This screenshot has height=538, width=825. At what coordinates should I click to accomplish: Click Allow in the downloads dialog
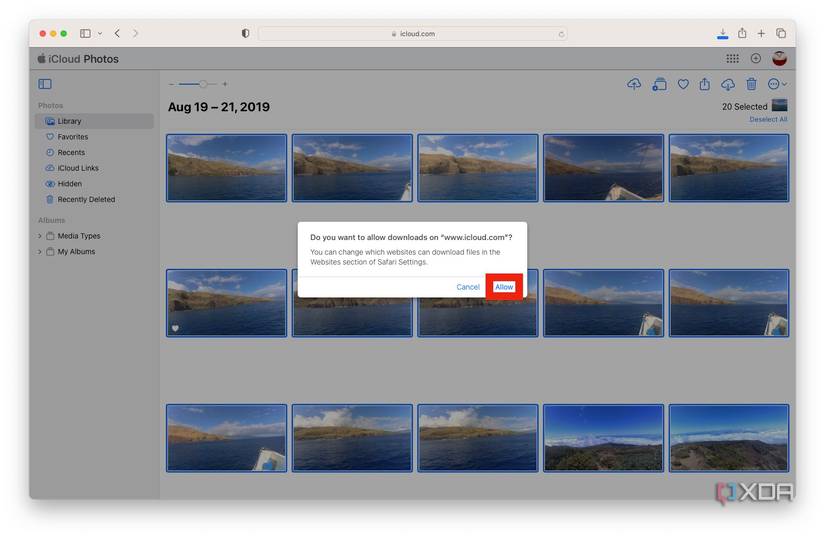click(x=504, y=287)
